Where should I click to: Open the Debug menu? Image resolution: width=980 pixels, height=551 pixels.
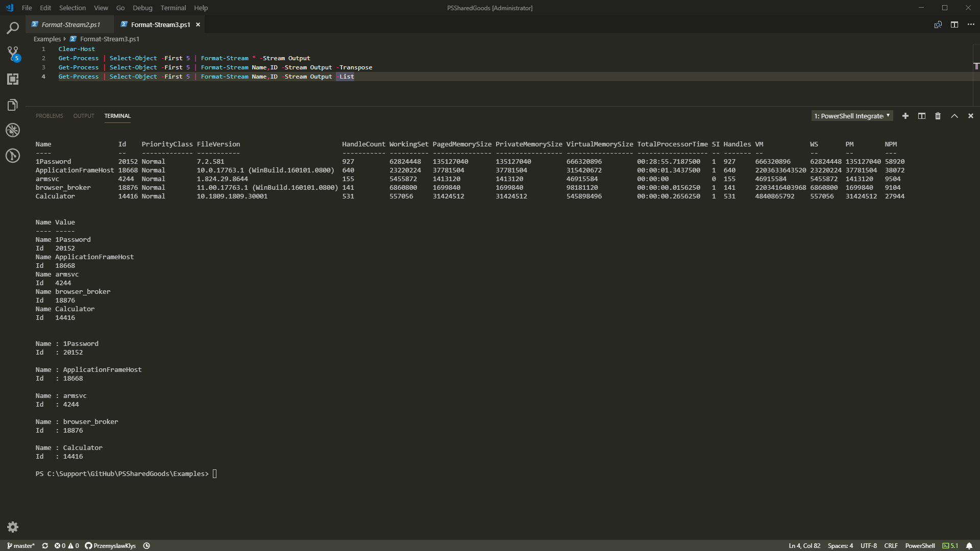142,8
